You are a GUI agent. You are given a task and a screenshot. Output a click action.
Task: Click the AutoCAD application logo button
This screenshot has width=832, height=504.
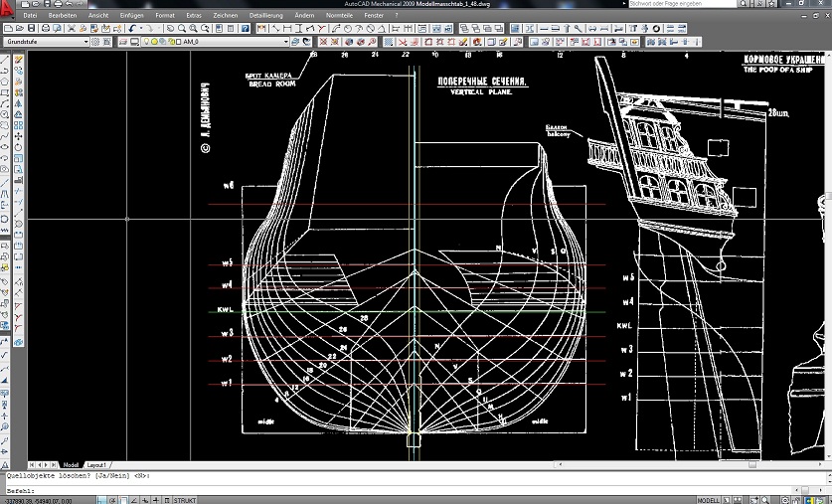8,8
